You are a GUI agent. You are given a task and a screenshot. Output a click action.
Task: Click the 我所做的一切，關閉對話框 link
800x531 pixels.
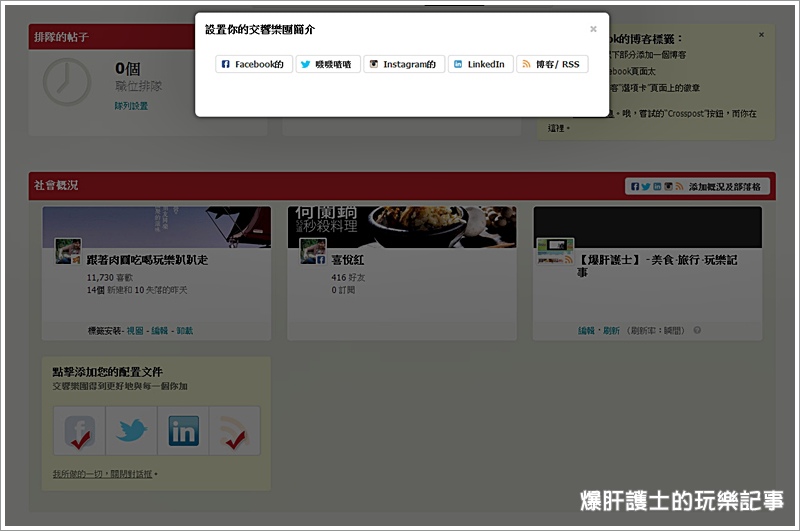[x=103, y=474]
